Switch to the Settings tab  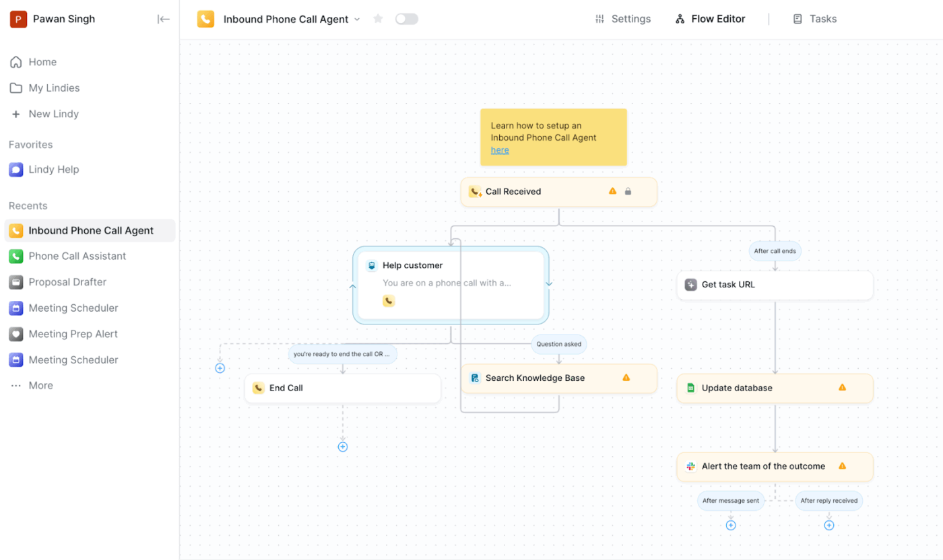(623, 19)
